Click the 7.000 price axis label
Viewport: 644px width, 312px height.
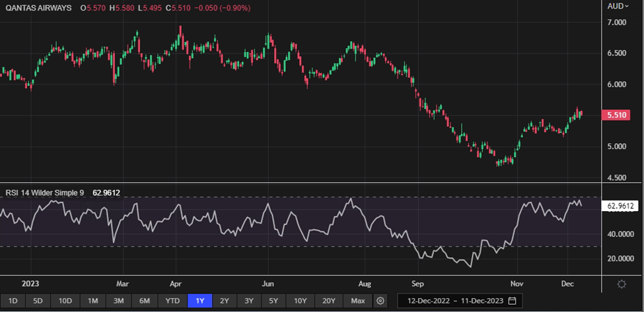click(616, 22)
